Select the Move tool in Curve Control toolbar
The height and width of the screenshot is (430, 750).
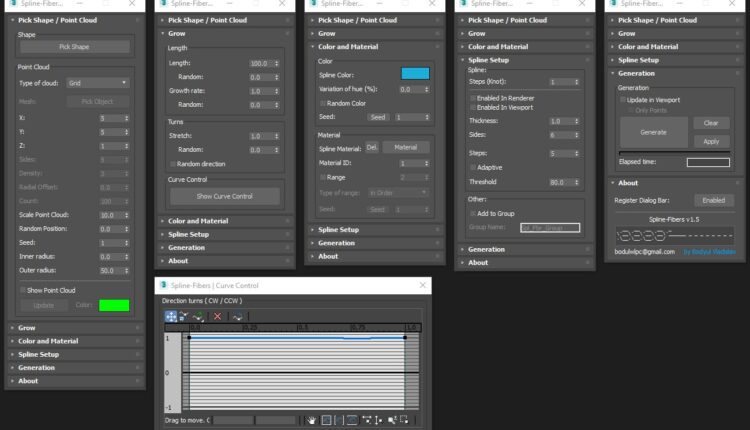pos(171,316)
